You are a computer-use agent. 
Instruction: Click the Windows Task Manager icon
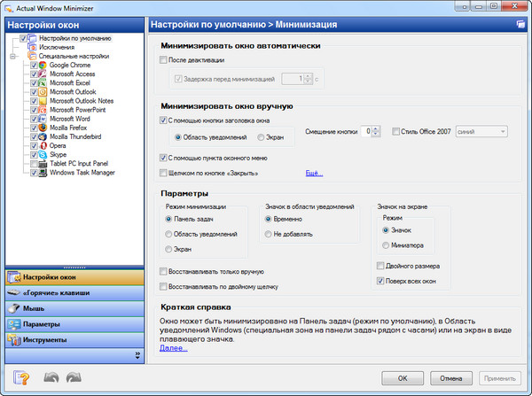43,173
